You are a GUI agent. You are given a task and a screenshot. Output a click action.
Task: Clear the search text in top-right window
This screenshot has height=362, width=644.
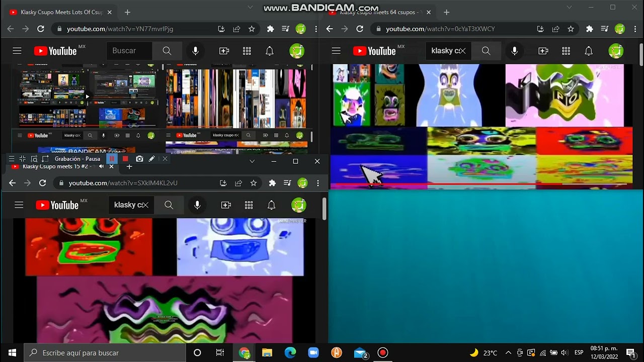click(462, 51)
